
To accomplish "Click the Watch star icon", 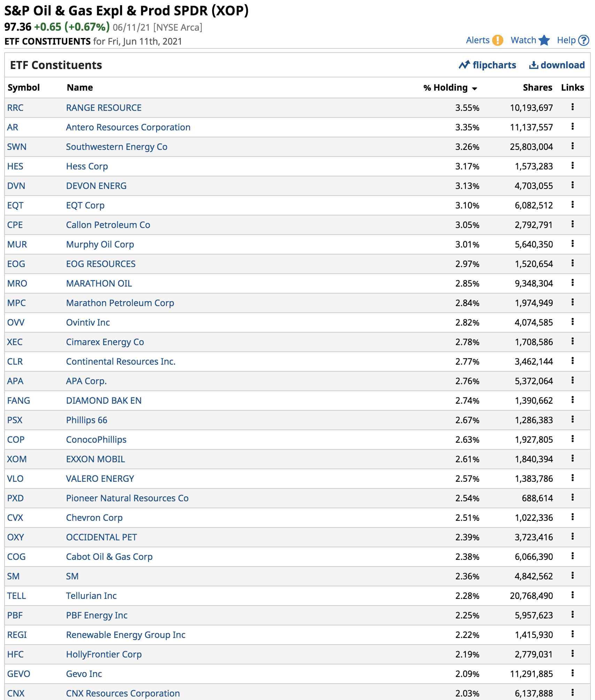I will [x=544, y=40].
